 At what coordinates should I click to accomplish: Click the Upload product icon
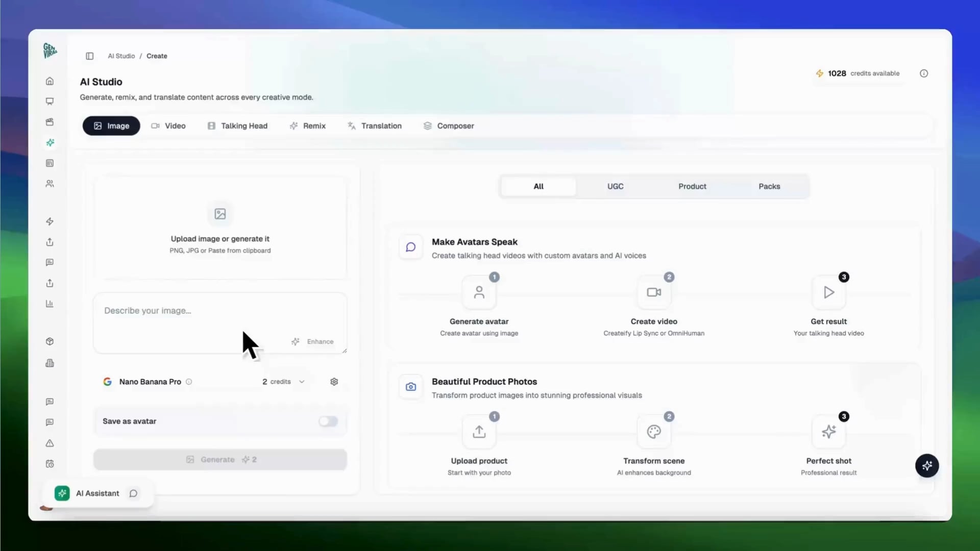click(x=479, y=432)
